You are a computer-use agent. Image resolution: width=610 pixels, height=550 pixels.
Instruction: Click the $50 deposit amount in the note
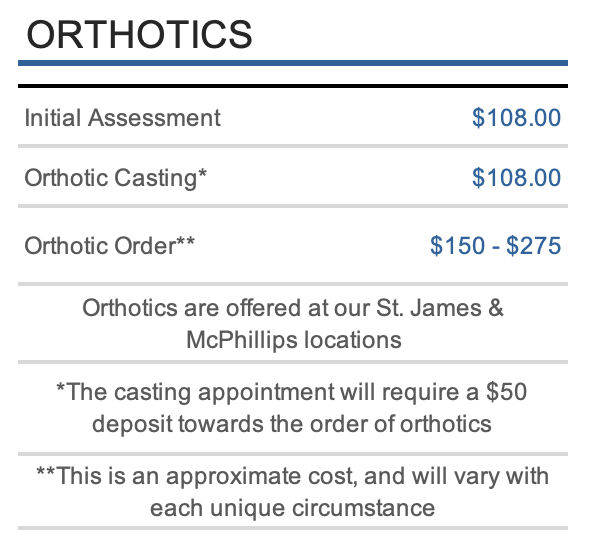[x=505, y=392]
